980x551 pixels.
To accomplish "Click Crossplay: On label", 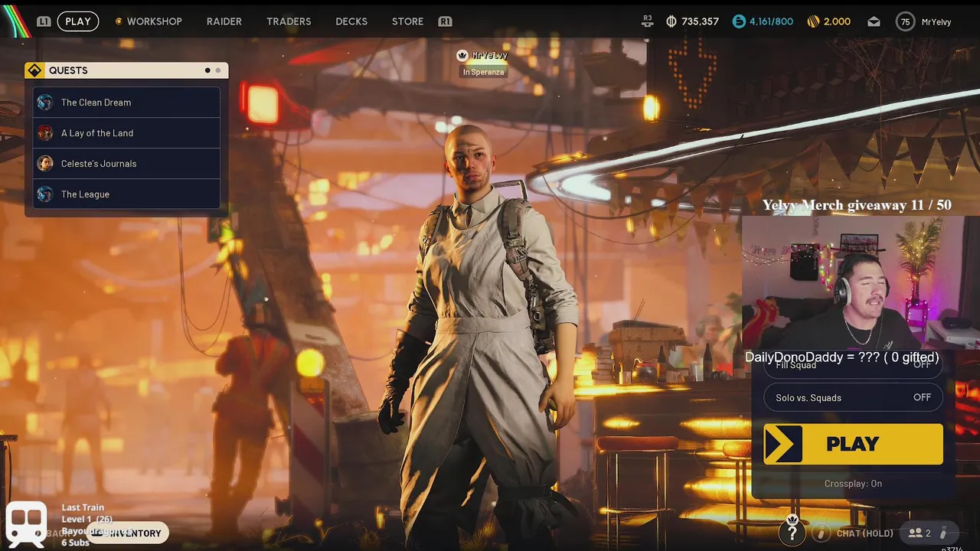I will pyautogui.click(x=853, y=484).
